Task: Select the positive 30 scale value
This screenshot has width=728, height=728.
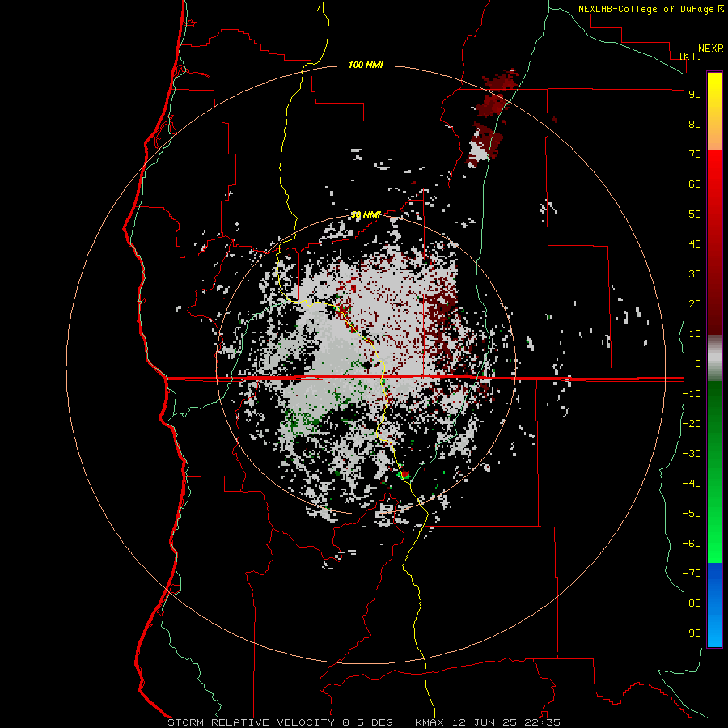Action: (x=695, y=274)
